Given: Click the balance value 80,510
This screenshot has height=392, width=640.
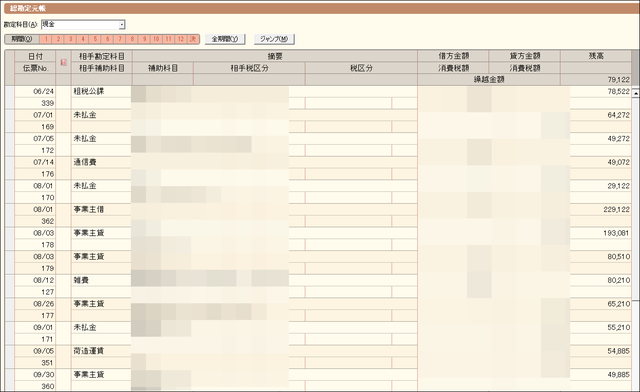Looking at the screenshot, I should click(x=618, y=257).
